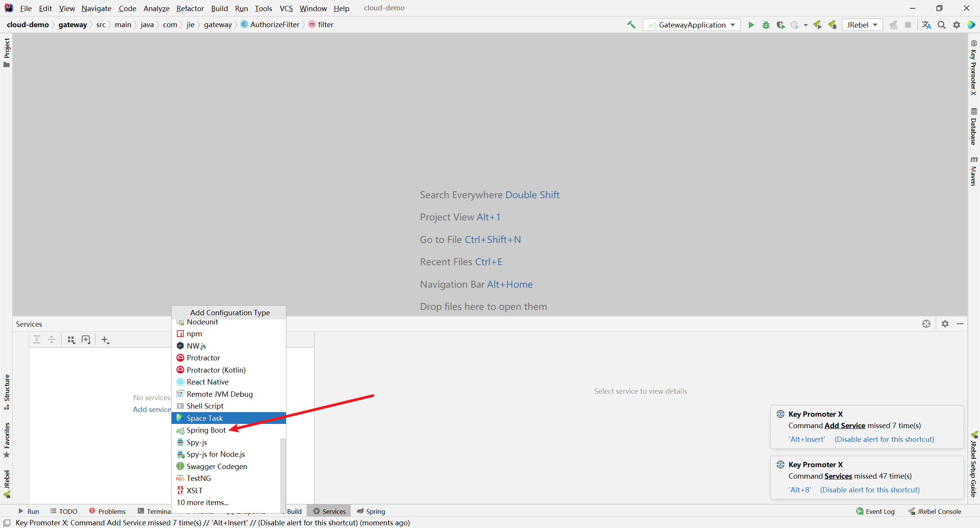Image resolution: width=980 pixels, height=528 pixels.
Task: Click 'Disable alert for this shortcut' for Alt+8
Action: click(x=870, y=490)
